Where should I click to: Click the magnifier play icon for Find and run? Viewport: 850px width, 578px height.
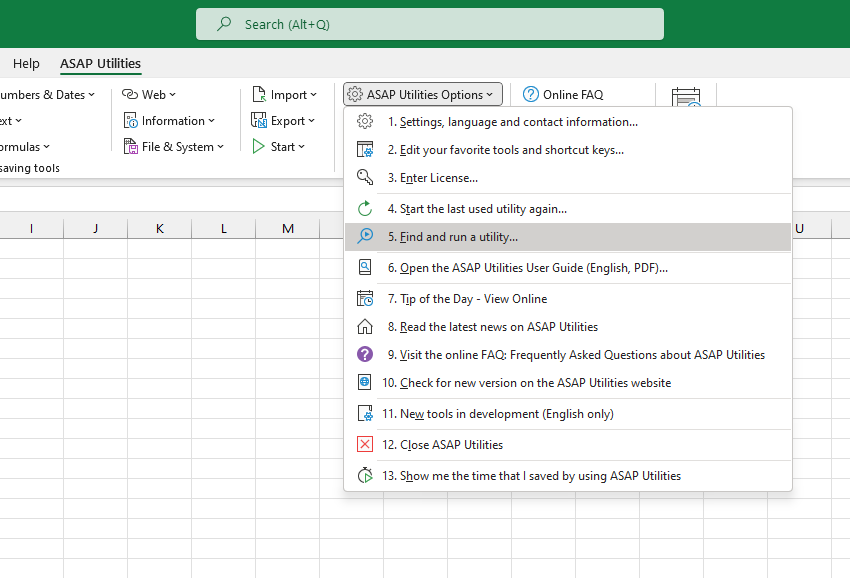point(365,236)
